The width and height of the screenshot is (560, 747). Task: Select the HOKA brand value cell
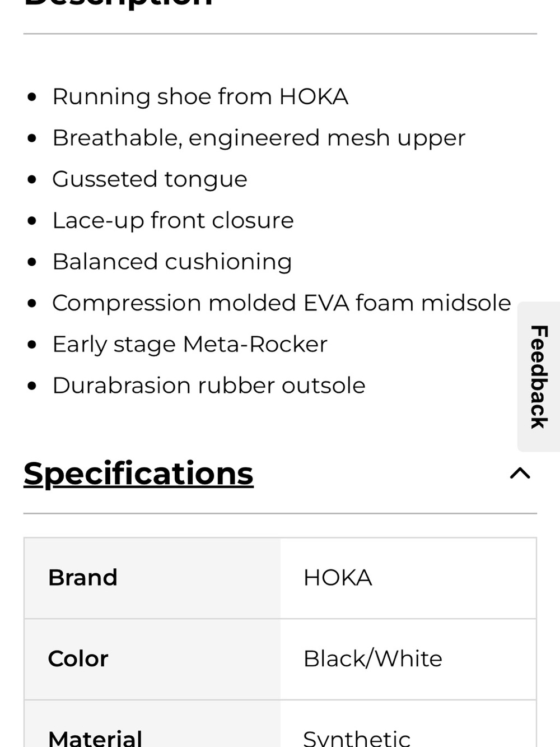tap(408, 578)
